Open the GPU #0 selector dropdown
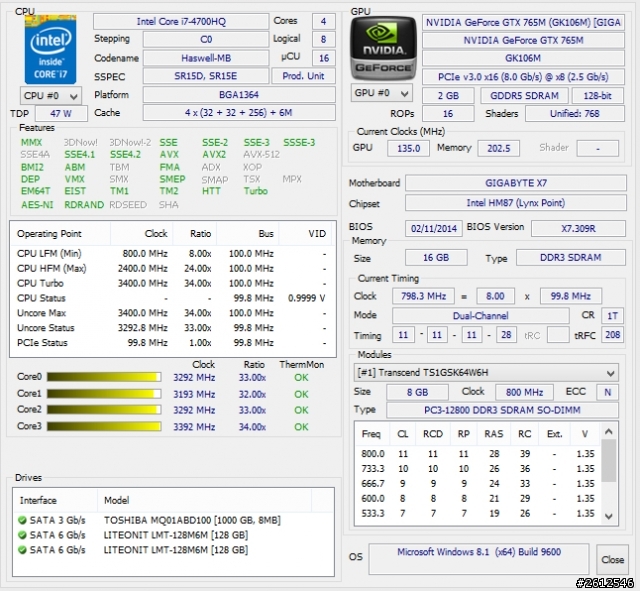Screen dimensions: 640x591 click(x=381, y=93)
